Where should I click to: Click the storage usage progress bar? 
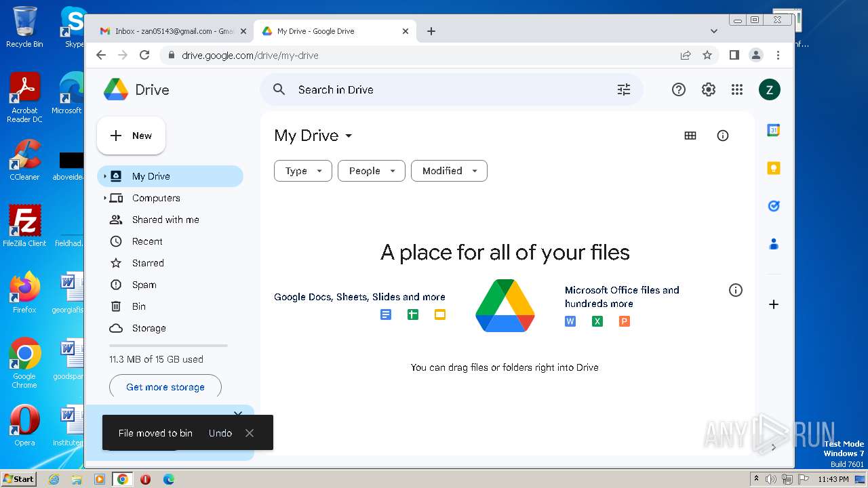click(168, 346)
